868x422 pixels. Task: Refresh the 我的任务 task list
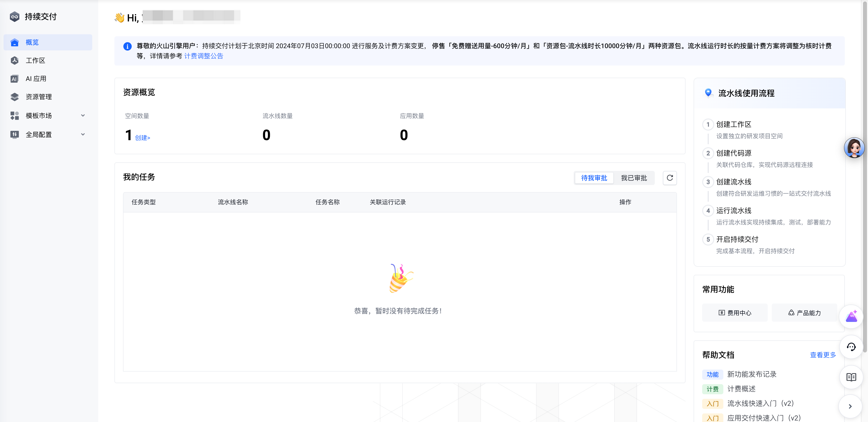click(x=670, y=178)
